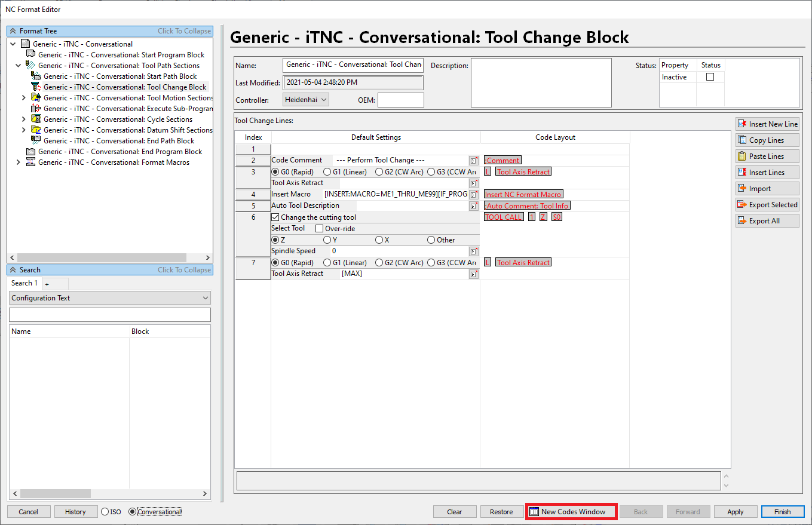Add a new search tab with plus

(x=47, y=284)
